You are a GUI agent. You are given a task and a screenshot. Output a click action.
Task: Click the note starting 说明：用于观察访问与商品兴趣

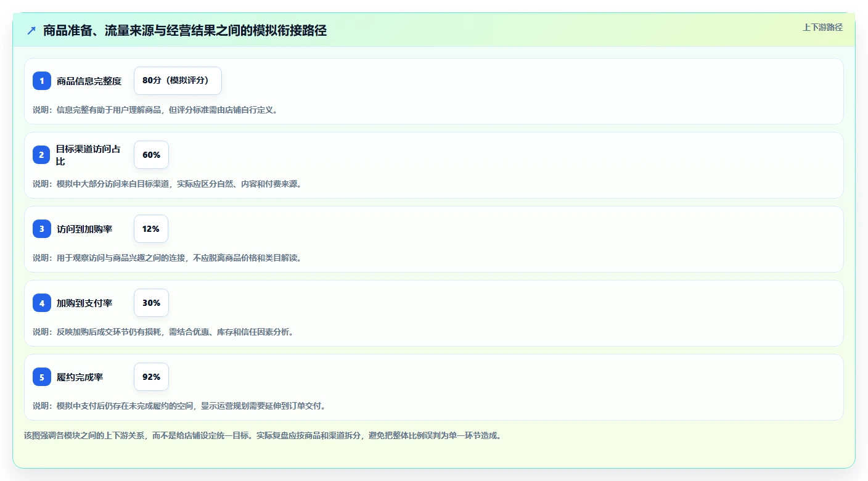coord(167,258)
